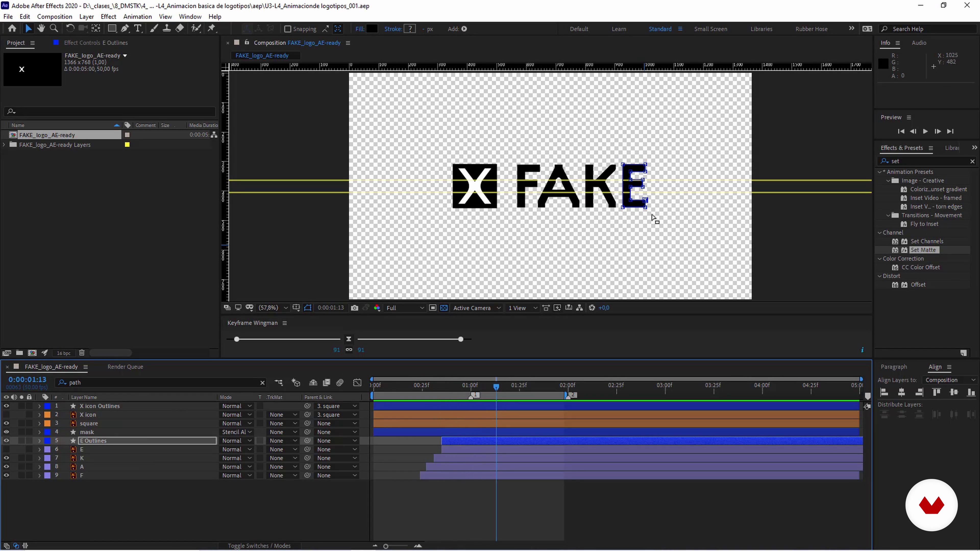Image resolution: width=980 pixels, height=551 pixels.
Task: Show the E layer via eye column
Action: click(x=6, y=449)
